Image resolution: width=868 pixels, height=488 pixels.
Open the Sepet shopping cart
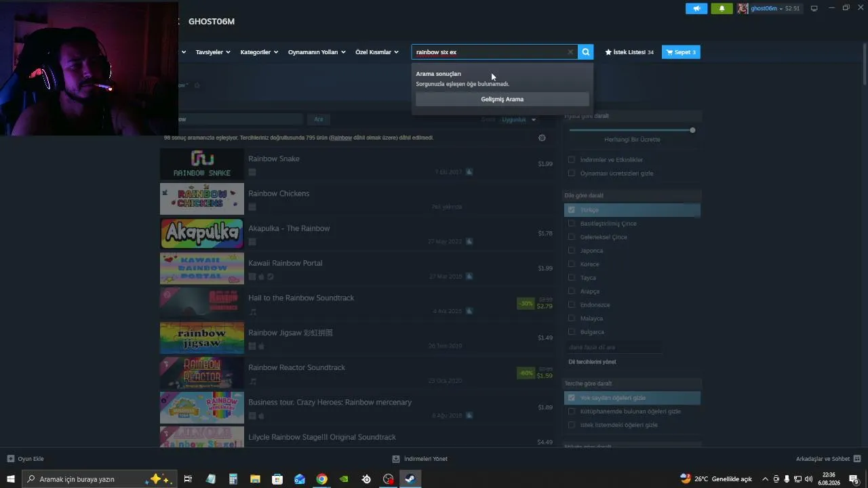click(x=681, y=52)
